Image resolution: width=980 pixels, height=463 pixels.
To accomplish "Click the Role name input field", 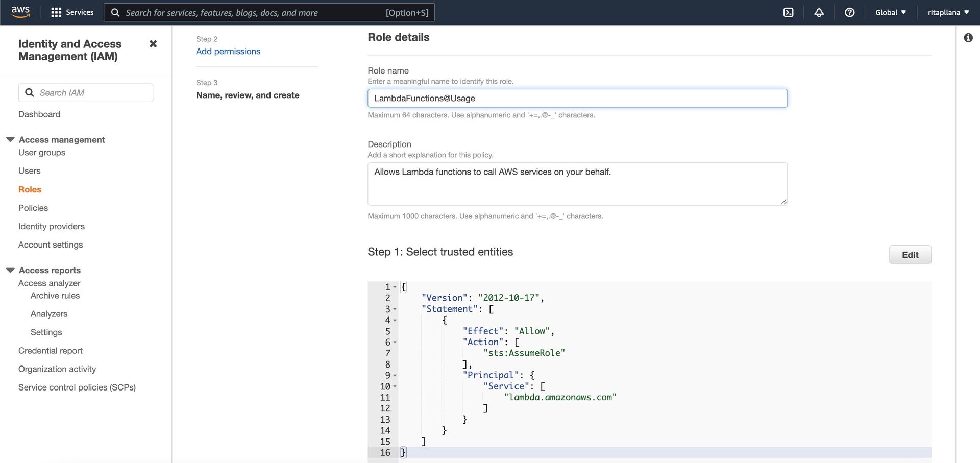I will click(x=577, y=98).
